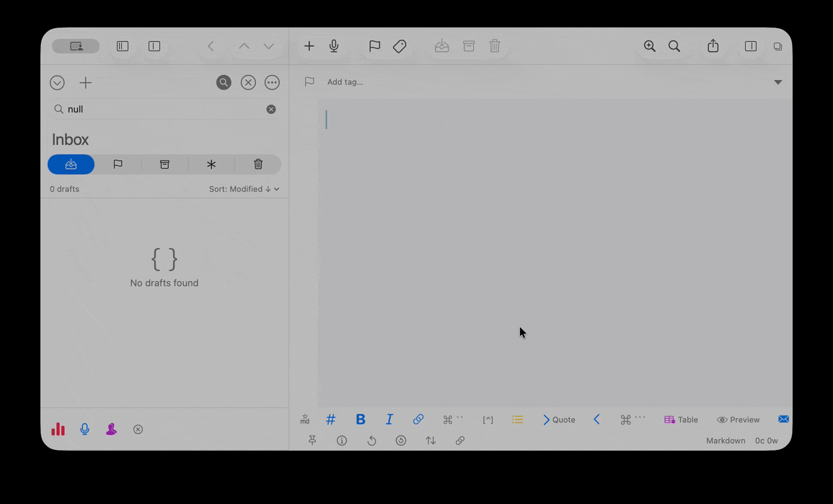
Task: Click the trash icon in the top toolbar
Action: point(495,46)
